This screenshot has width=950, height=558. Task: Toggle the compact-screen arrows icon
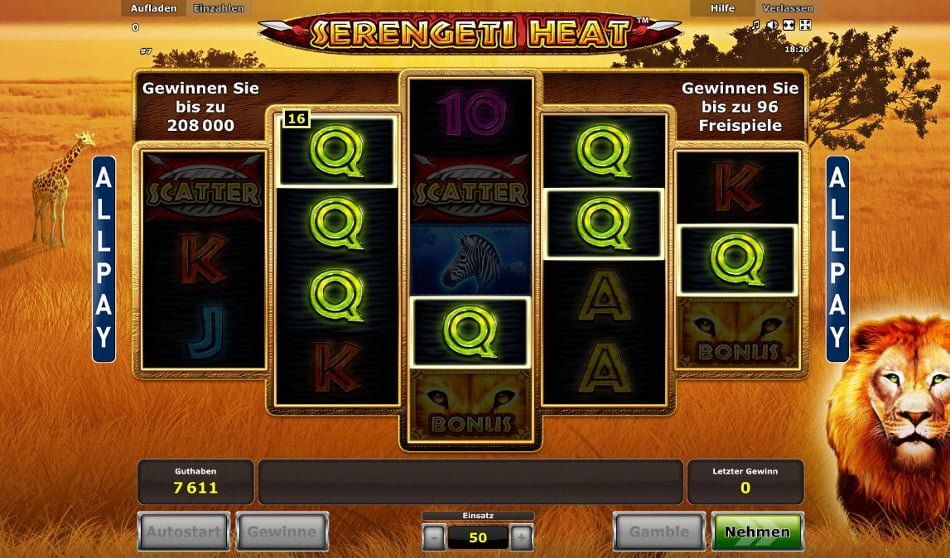coord(789,25)
